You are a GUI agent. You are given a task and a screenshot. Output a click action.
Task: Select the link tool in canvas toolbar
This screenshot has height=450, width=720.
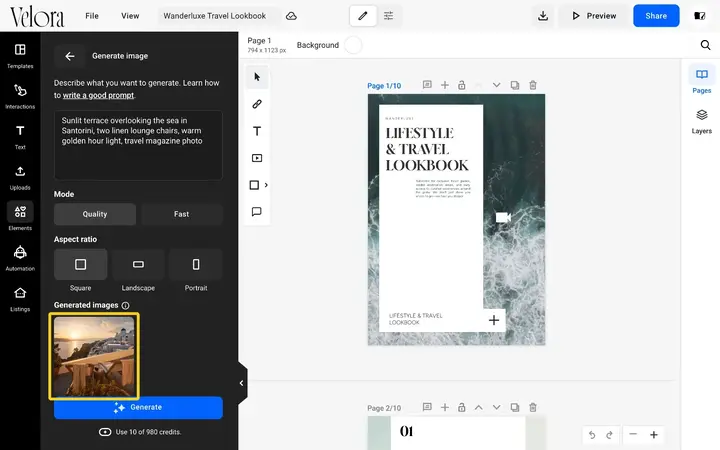(257, 104)
